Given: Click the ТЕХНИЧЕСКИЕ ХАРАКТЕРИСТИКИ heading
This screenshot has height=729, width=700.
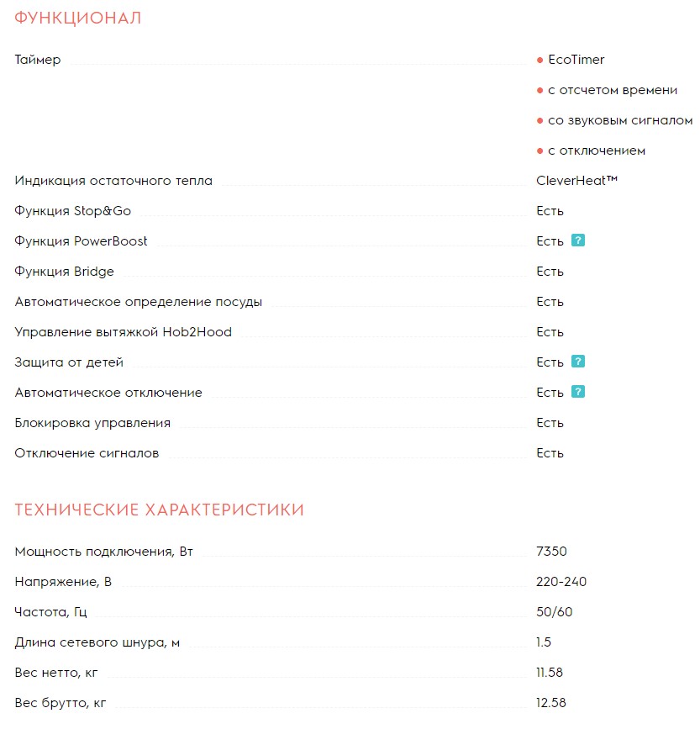Looking at the screenshot, I should tap(160, 510).
